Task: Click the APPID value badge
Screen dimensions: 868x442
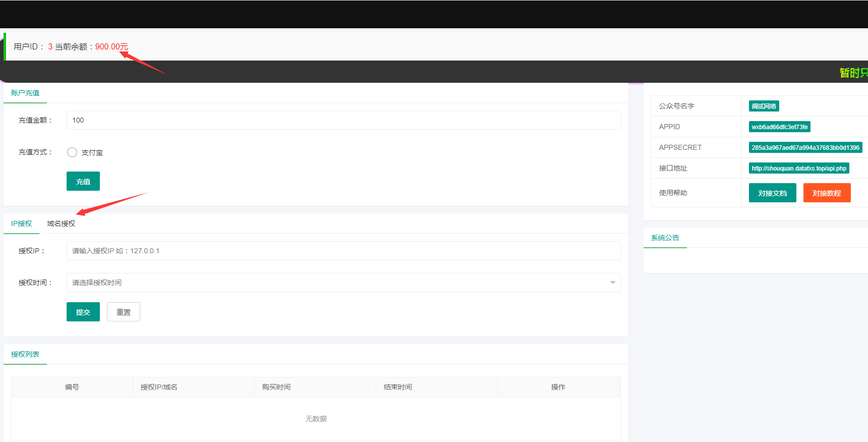Action: point(779,127)
